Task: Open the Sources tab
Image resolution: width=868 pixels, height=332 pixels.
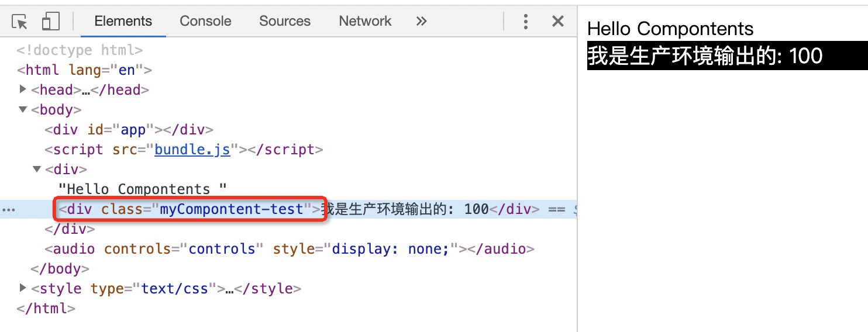Action: 285,22
